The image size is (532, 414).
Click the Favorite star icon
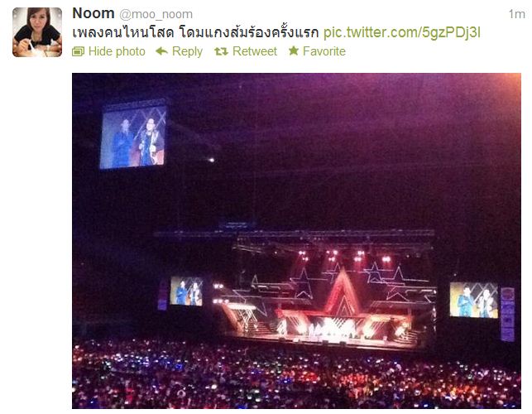point(294,51)
